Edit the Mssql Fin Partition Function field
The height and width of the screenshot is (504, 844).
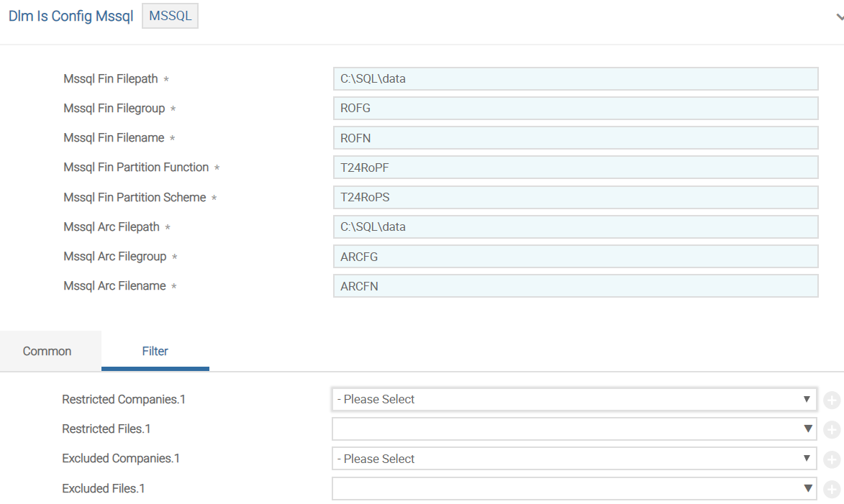pos(576,168)
